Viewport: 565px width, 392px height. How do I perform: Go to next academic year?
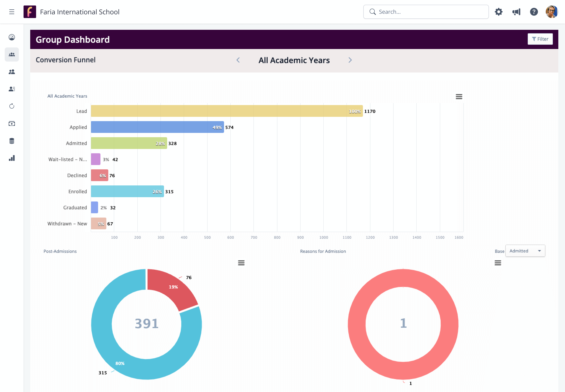click(350, 60)
